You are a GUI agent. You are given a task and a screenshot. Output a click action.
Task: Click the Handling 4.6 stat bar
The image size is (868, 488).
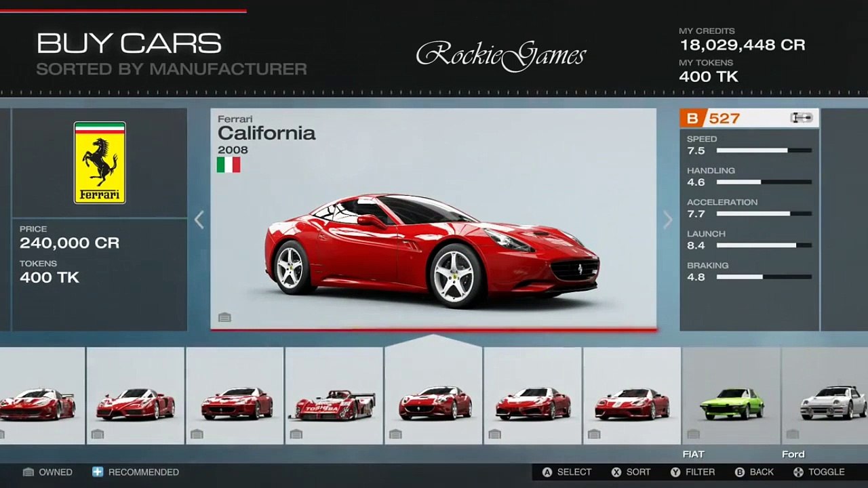tap(764, 182)
